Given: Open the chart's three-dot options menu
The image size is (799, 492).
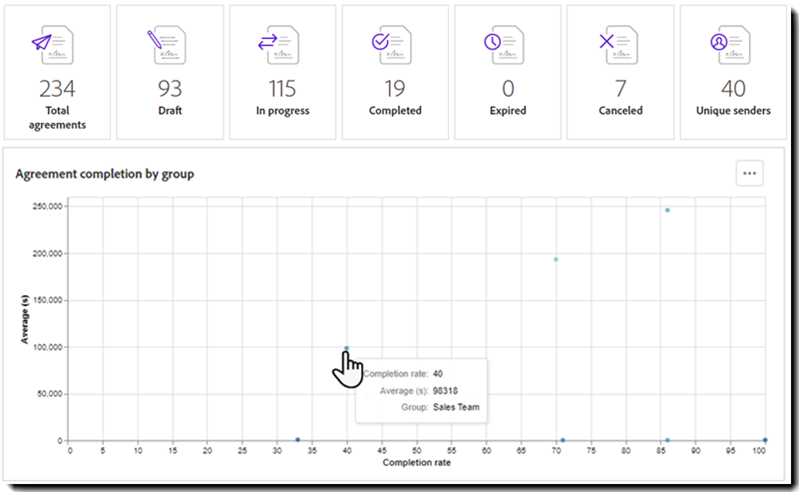Looking at the screenshot, I should (x=749, y=173).
